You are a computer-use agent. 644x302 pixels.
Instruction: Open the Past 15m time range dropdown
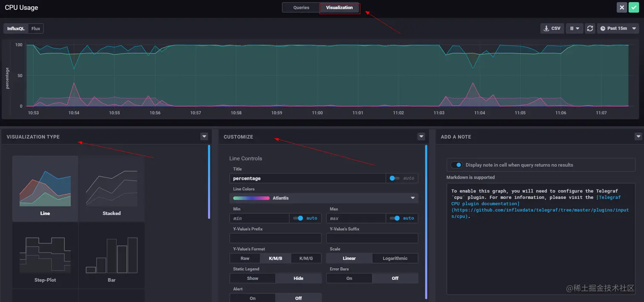(x=618, y=28)
